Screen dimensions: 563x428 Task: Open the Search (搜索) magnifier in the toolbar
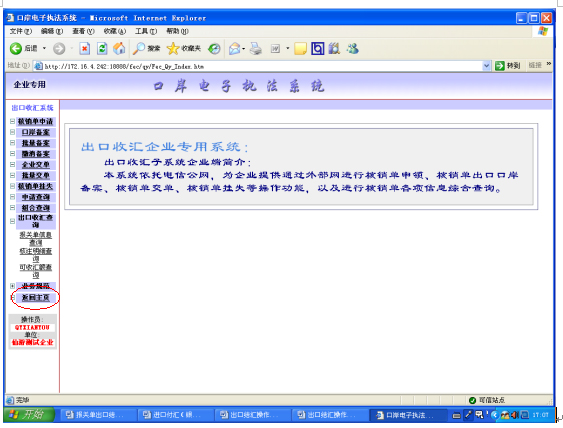click(146, 48)
